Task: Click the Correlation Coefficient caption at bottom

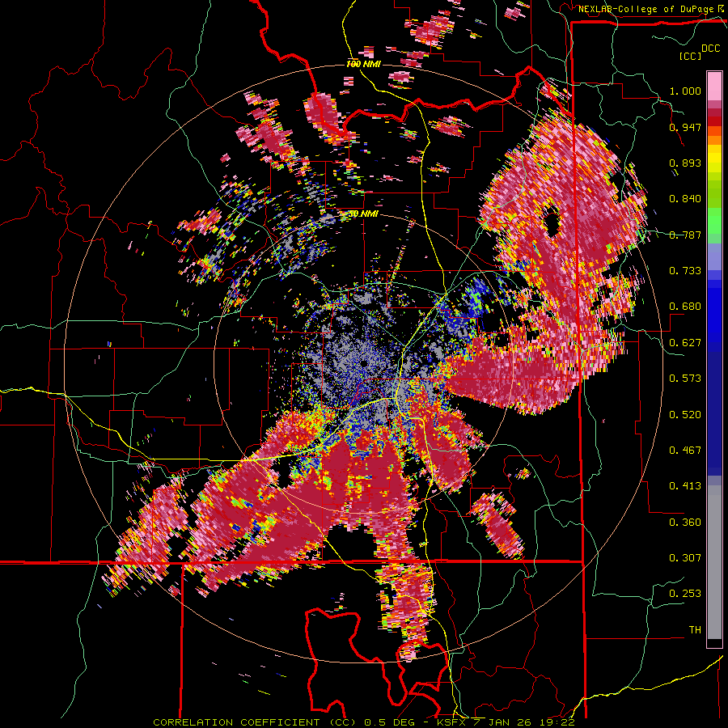Action: tap(363, 722)
